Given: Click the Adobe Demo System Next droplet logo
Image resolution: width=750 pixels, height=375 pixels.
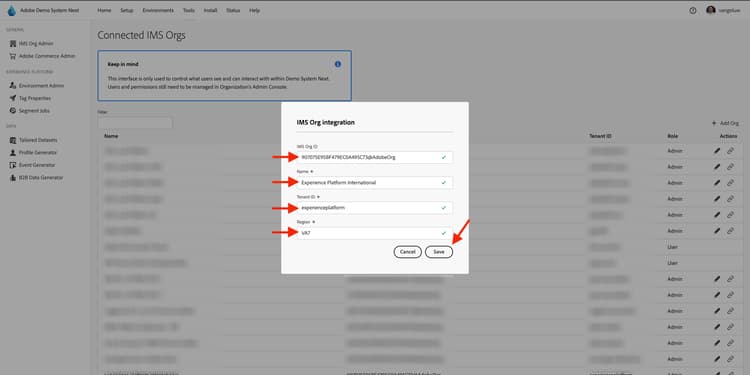Looking at the screenshot, I should [x=11, y=11].
